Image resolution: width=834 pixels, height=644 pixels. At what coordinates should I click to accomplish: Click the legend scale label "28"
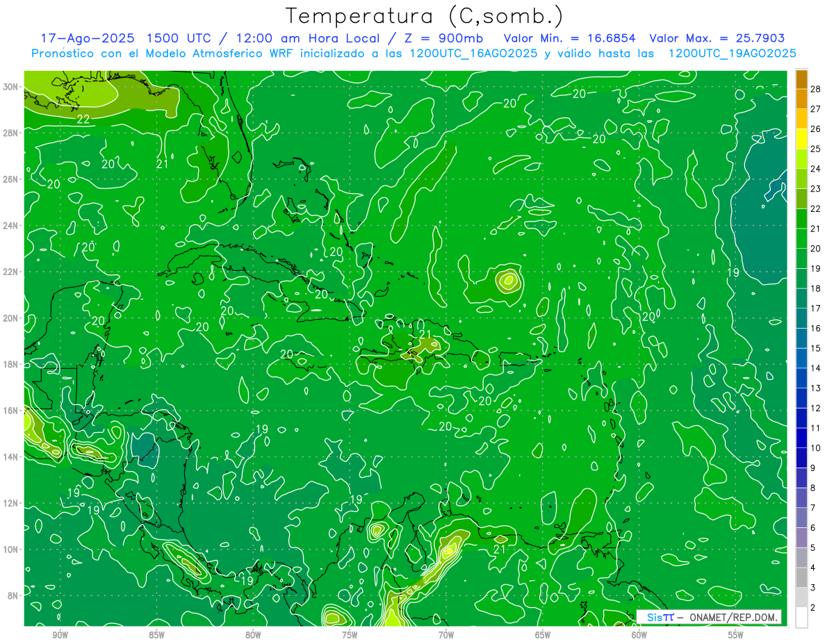(816, 89)
